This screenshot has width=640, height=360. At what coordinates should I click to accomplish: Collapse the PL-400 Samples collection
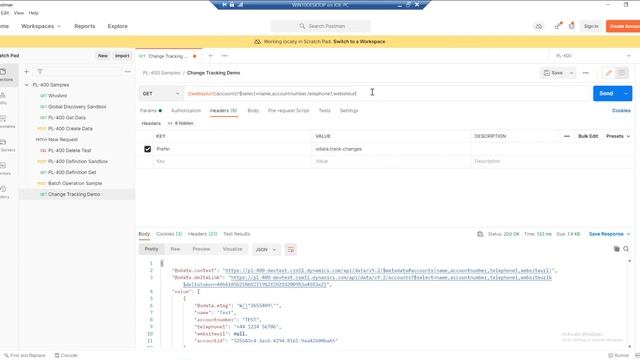pos(27,85)
